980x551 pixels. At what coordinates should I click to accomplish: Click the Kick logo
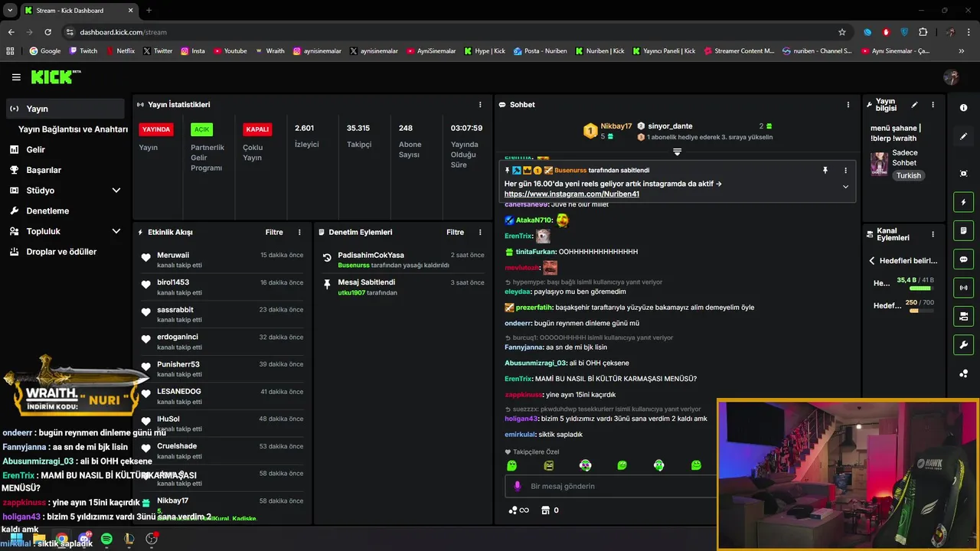click(56, 77)
